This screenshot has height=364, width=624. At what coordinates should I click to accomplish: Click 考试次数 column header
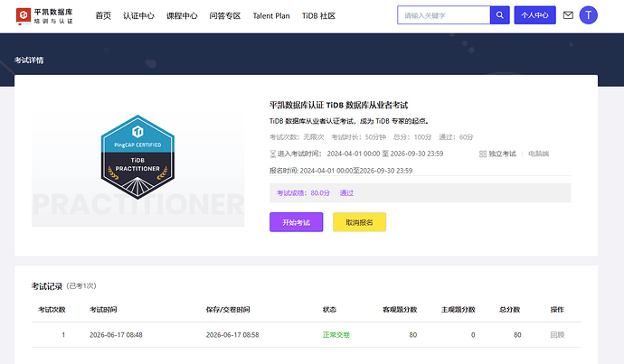(52, 310)
